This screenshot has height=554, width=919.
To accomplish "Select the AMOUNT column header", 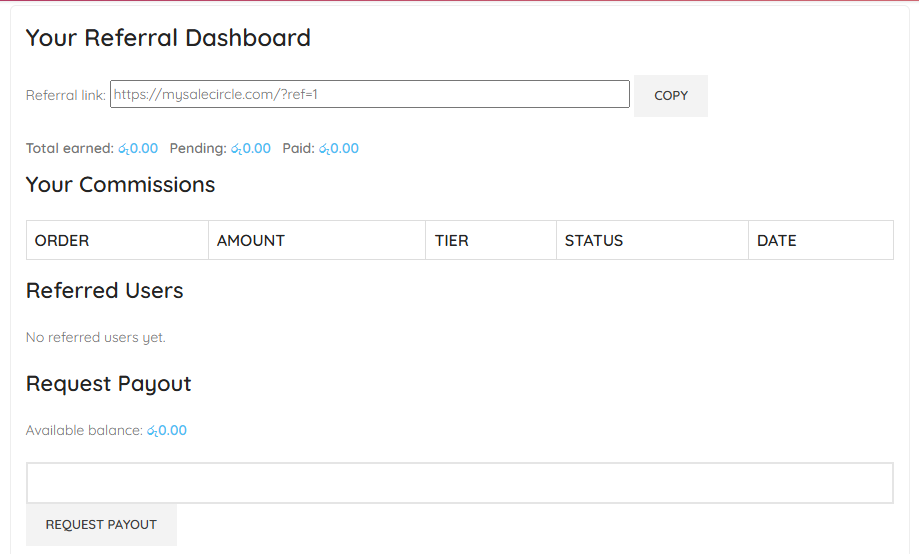I will (x=251, y=241).
